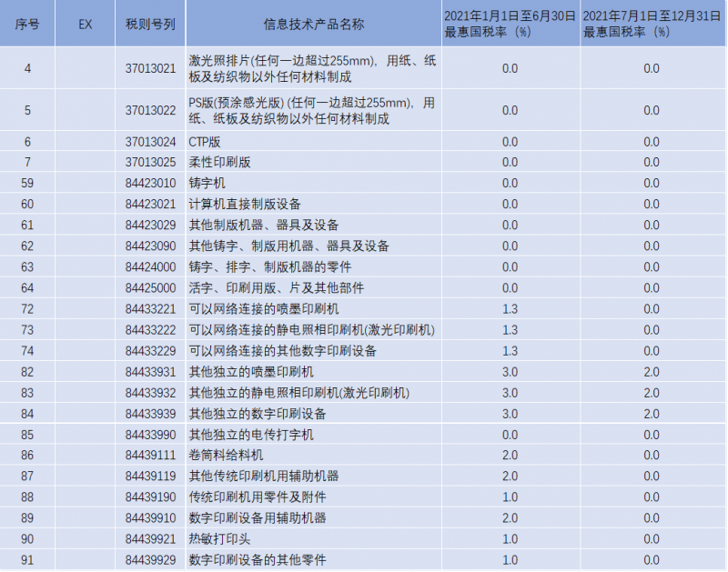This screenshot has height=572, width=728.
Task: Click the 7月1日至12月31日 tariff rate header
Action: tap(652, 24)
